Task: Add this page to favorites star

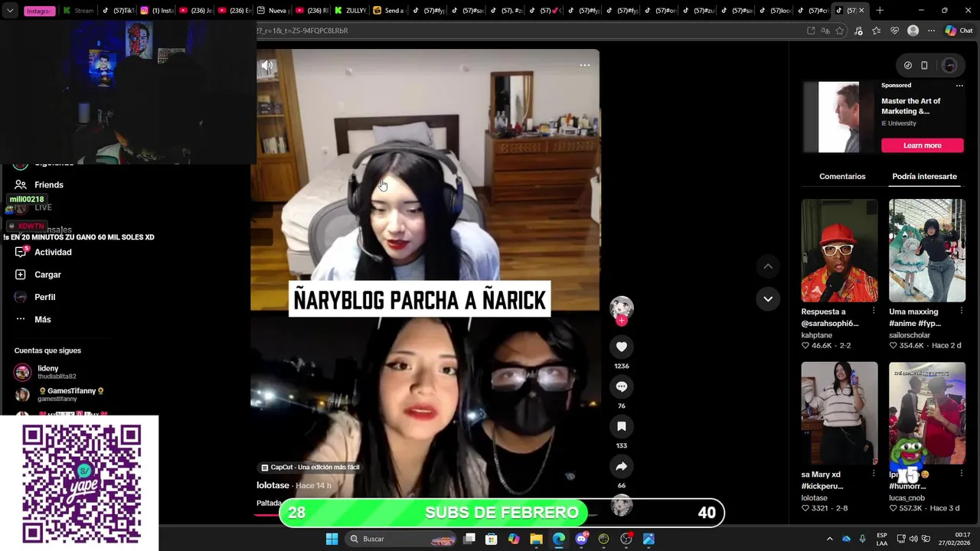Action: [840, 31]
